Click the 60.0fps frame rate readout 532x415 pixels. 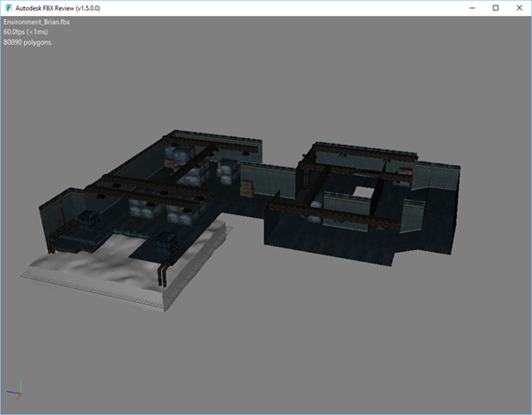25,32
